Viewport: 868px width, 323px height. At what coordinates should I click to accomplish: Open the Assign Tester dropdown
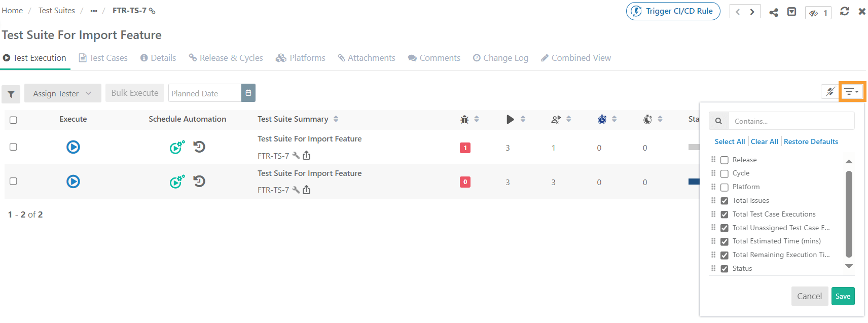pyautogui.click(x=62, y=93)
